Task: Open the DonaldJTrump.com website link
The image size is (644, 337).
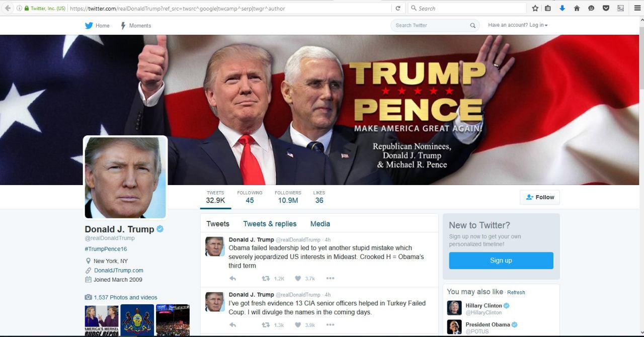Action: pyautogui.click(x=119, y=271)
